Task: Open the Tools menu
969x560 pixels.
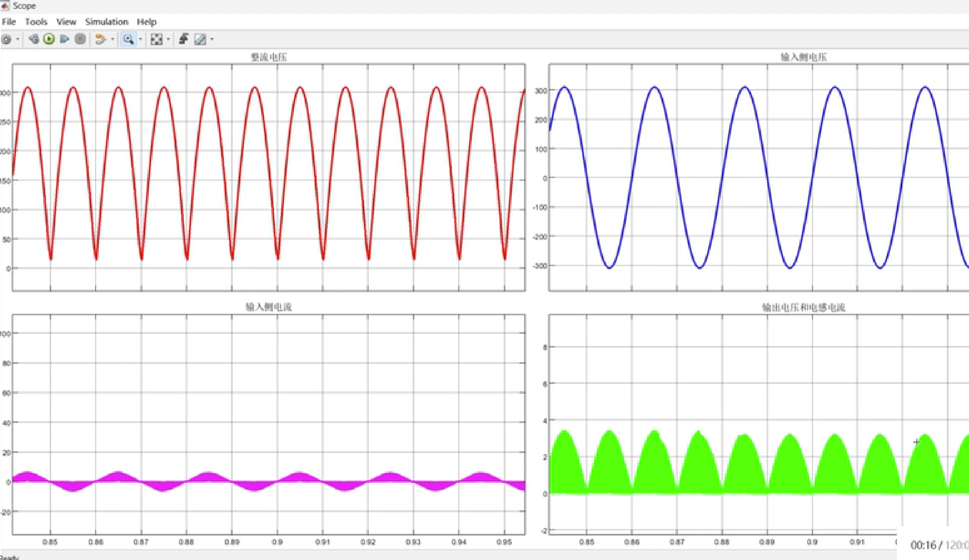Action: coord(36,22)
